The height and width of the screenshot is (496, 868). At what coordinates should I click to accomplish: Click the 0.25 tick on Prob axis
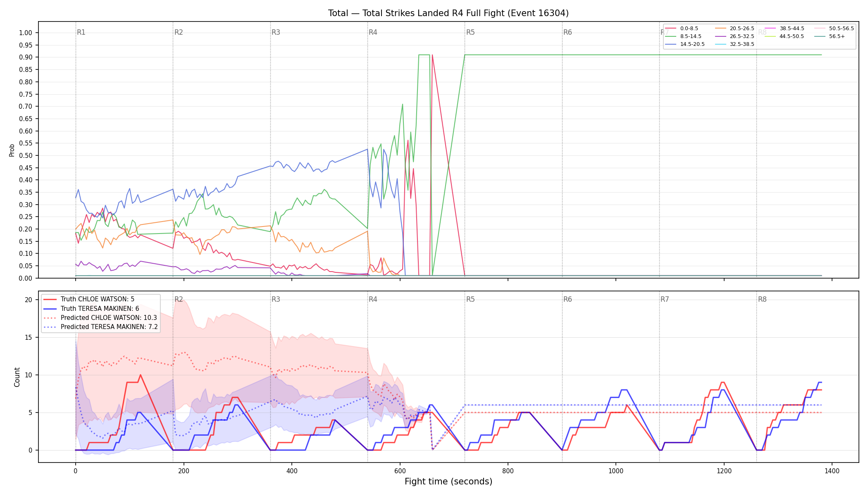pyautogui.click(x=26, y=217)
